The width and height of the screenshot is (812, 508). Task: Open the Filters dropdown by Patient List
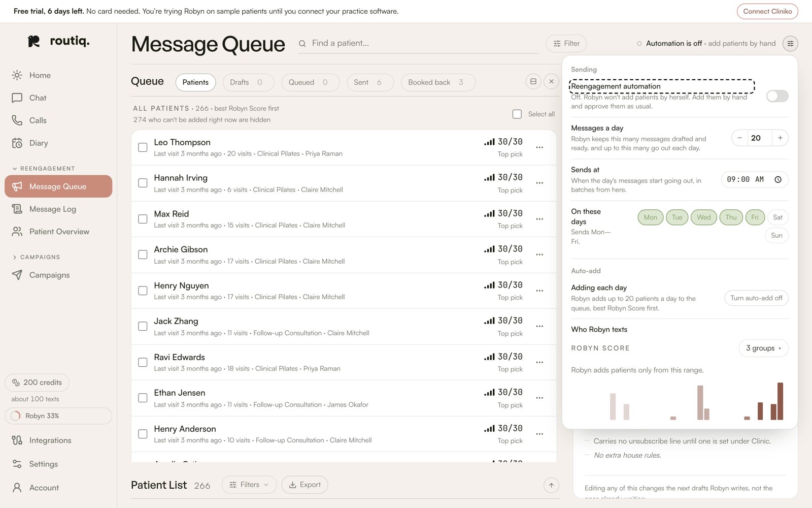pyautogui.click(x=249, y=485)
